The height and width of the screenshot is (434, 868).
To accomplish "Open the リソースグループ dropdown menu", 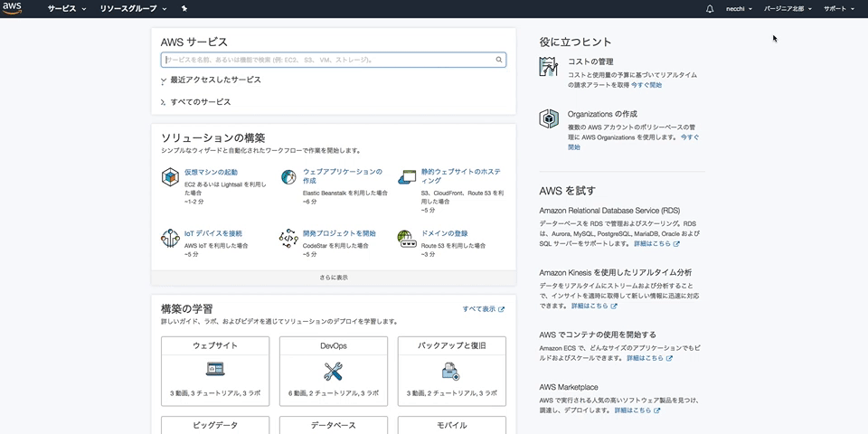I will (x=134, y=9).
